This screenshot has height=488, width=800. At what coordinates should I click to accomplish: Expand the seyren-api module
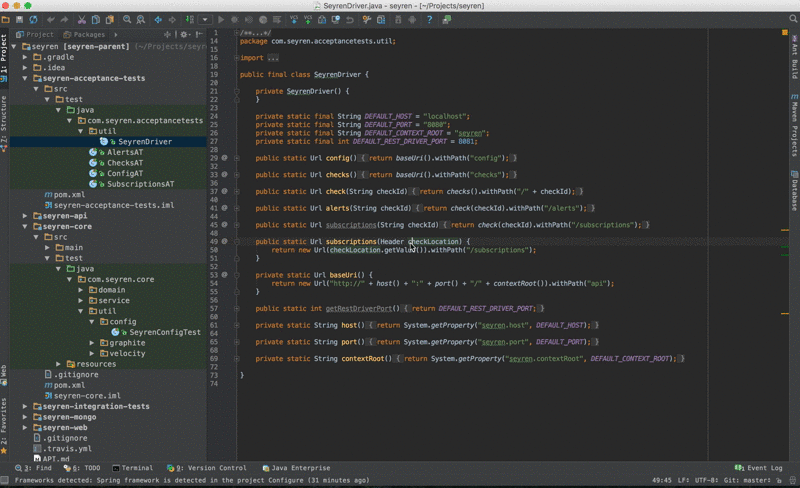(25, 216)
